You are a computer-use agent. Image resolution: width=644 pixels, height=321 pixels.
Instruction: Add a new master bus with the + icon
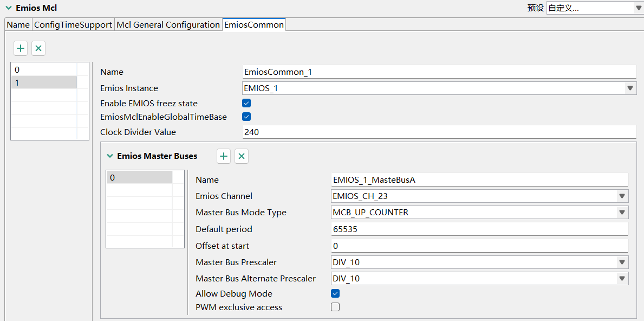(x=224, y=156)
